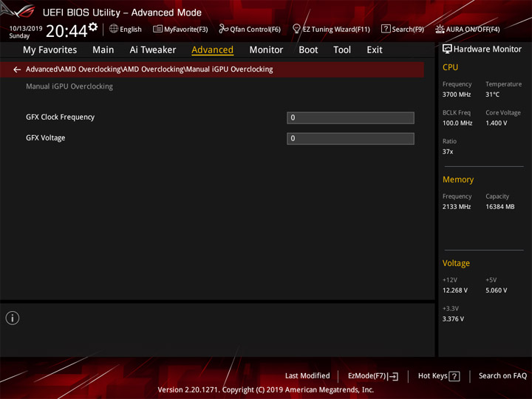Switch to My Favorites tab
Viewport: 532px width, 399px height.
[50, 50]
